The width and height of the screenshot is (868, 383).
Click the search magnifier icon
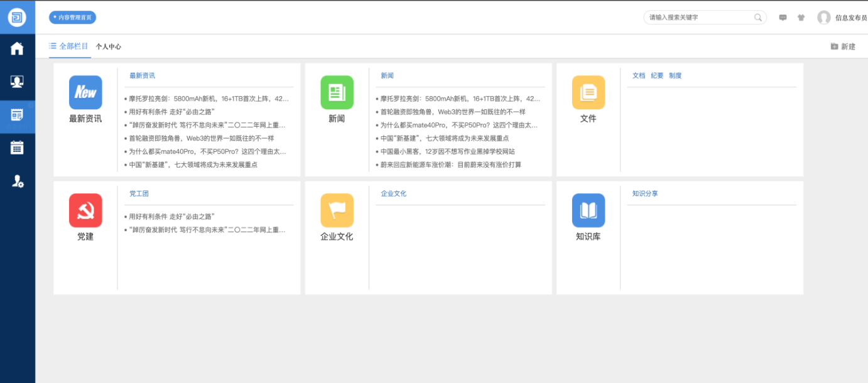coord(758,18)
